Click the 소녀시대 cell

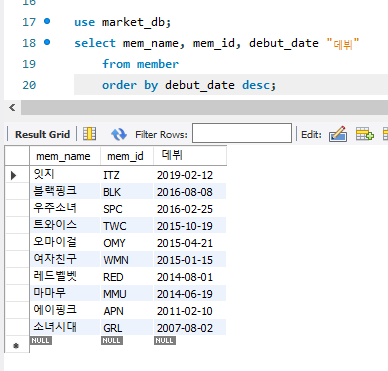65,328
